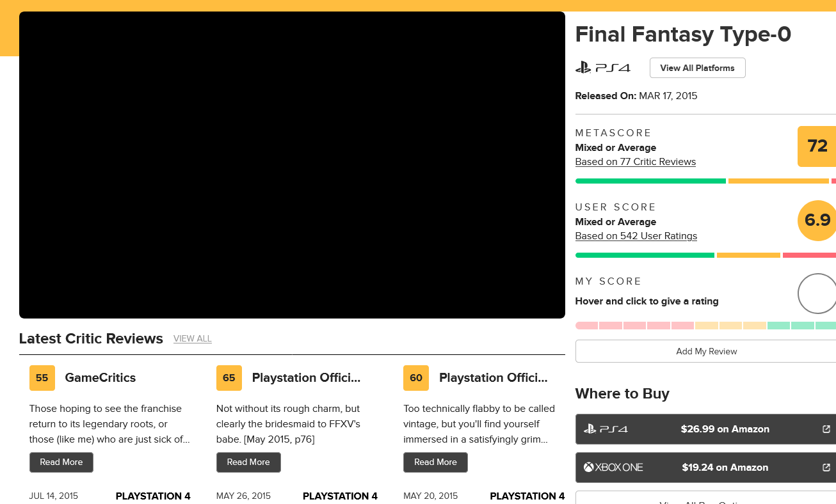The image size is (836, 504).
Task: Open Based on 77 Critic Reviews link
Action: (636, 162)
